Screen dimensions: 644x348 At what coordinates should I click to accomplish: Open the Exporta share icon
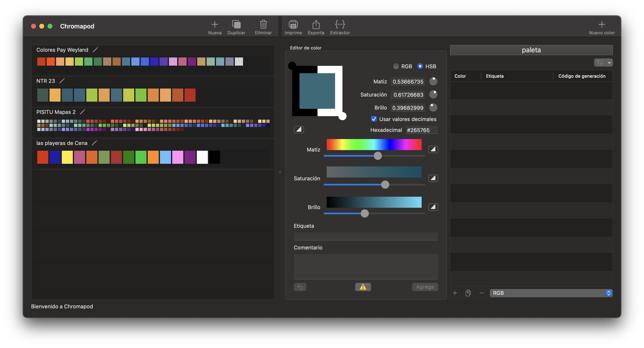pos(316,25)
